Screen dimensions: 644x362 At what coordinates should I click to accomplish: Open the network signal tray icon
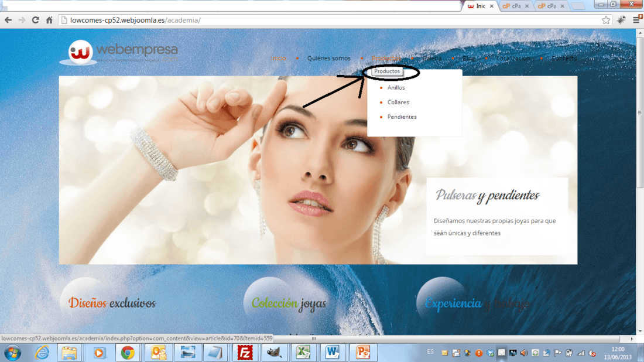click(x=581, y=353)
